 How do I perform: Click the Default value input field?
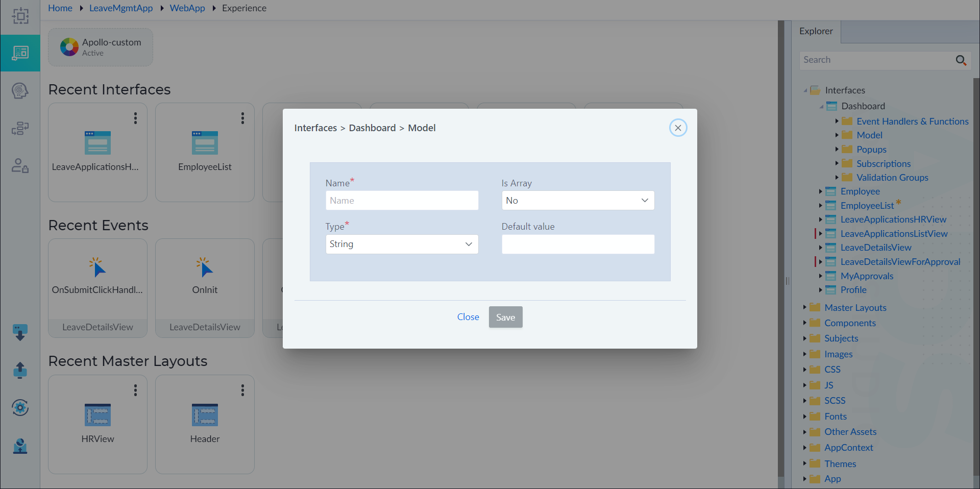click(x=578, y=244)
